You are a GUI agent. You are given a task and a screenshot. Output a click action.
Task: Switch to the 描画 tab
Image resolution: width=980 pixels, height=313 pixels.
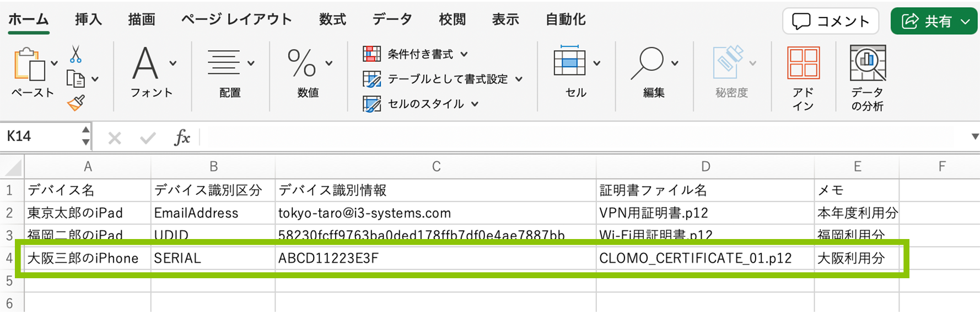pyautogui.click(x=141, y=20)
